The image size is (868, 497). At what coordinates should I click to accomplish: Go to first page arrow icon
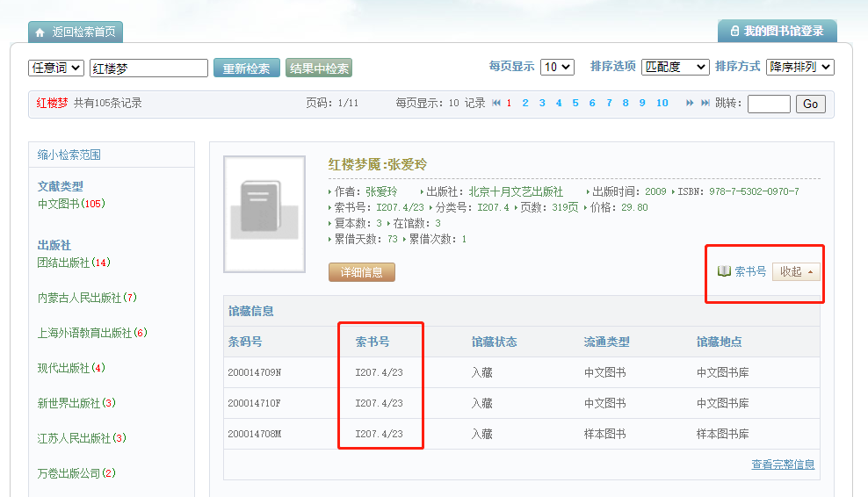click(x=496, y=103)
